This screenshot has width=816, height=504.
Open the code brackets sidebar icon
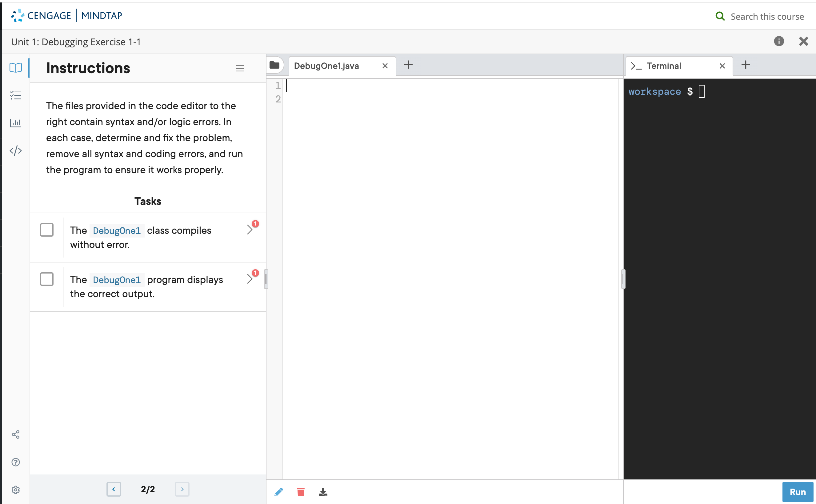tap(16, 151)
